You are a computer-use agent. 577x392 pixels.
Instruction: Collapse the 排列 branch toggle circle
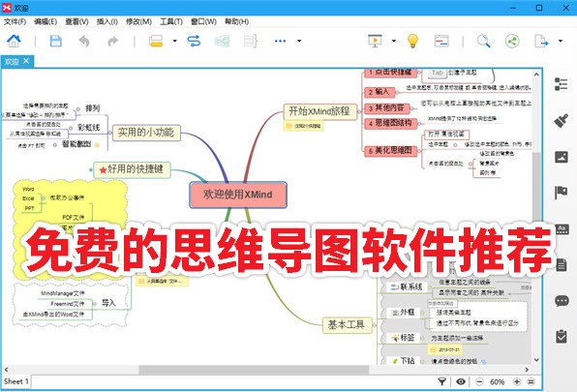click(78, 109)
